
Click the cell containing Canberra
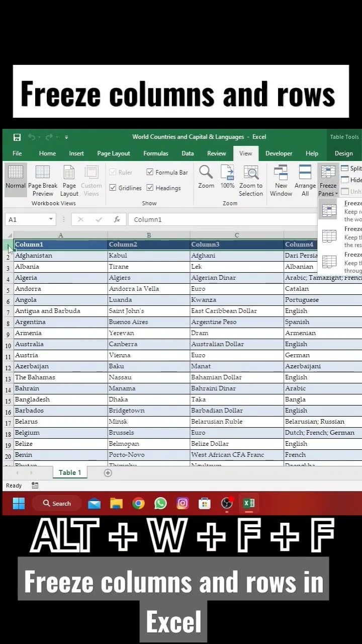point(149,344)
